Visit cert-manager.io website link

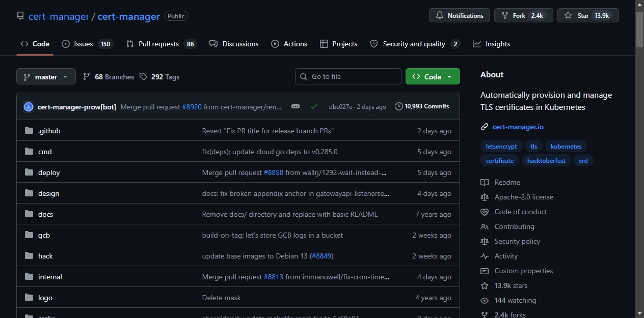[518, 127]
